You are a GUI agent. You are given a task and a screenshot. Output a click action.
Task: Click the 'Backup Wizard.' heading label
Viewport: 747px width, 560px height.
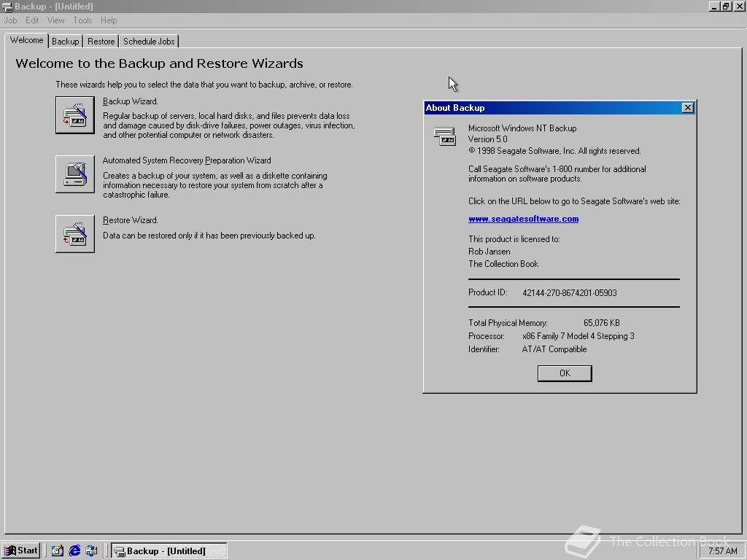tap(130, 101)
